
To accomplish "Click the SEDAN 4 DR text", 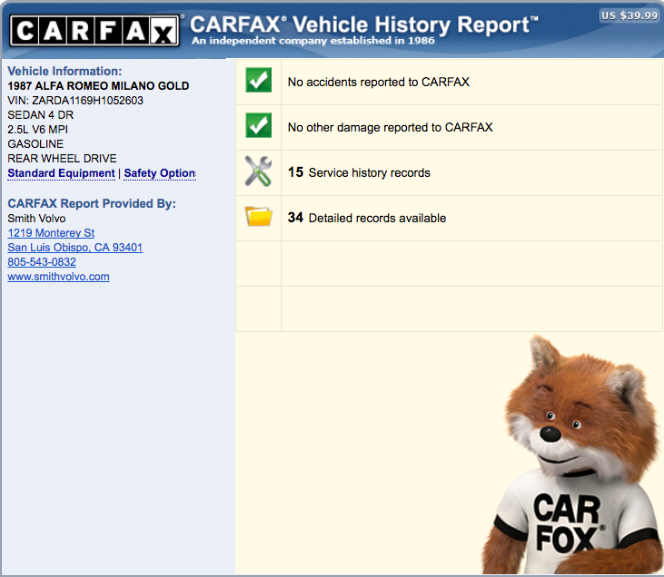I will point(40,115).
